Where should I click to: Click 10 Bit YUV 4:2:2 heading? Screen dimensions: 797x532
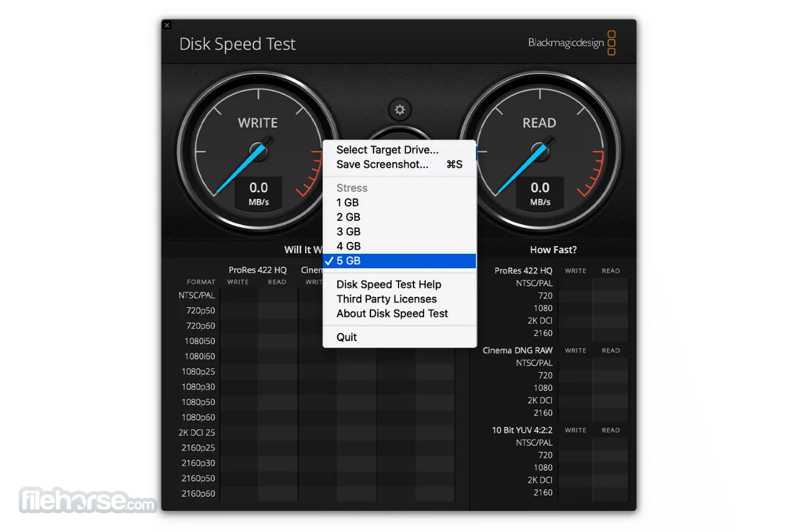point(522,430)
